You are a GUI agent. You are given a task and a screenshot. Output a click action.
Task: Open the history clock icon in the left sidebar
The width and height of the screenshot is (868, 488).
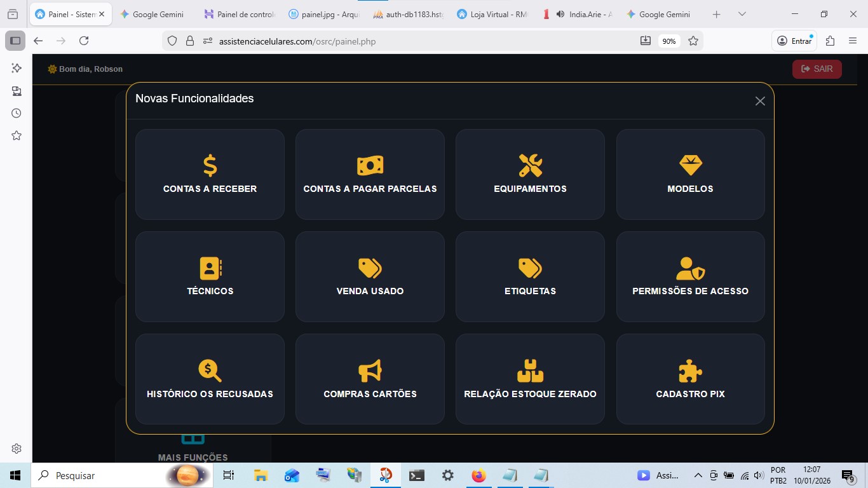click(x=16, y=112)
